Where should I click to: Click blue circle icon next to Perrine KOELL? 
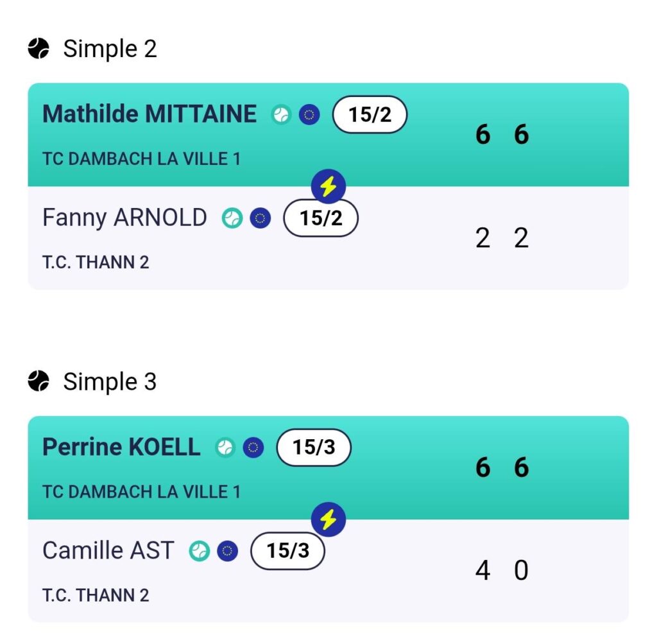(x=253, y=448)
